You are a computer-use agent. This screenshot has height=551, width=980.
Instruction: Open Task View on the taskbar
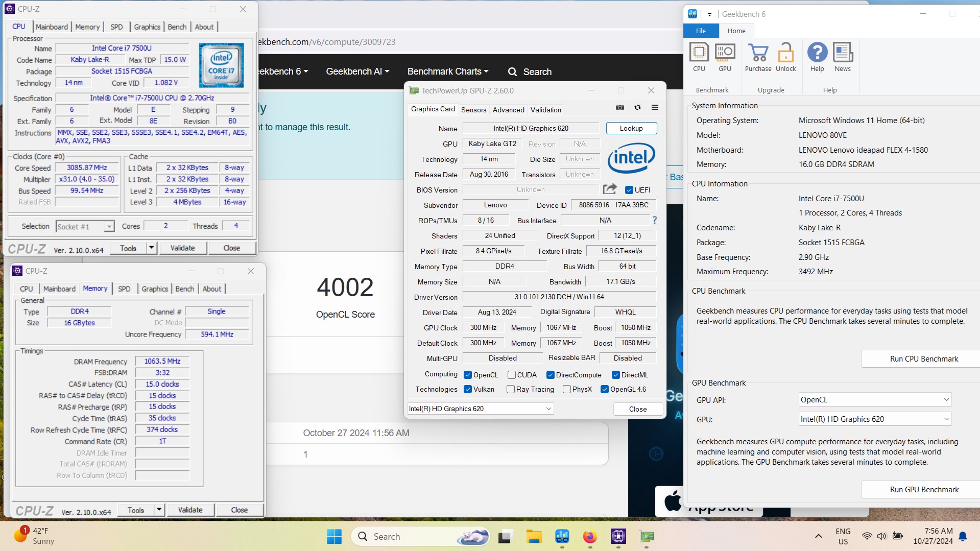point(505,536)
